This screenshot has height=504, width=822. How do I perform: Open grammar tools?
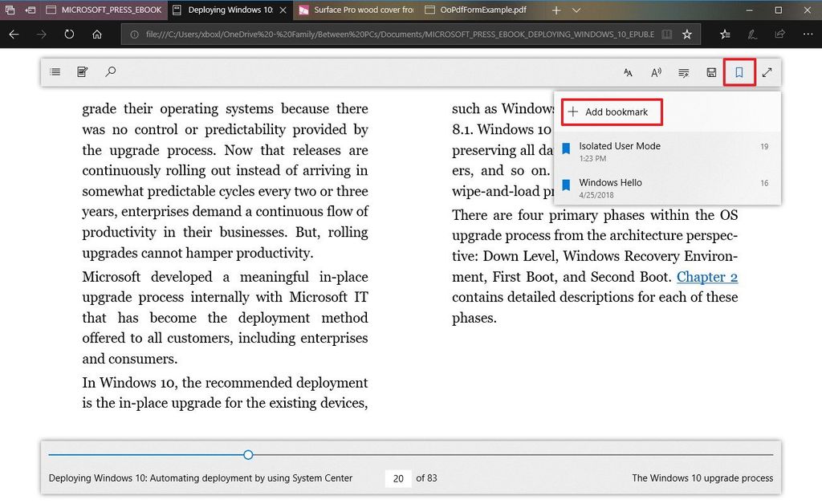point(683,71)
